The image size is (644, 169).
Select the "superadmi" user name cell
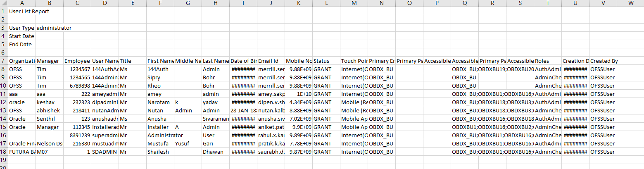[x=105, y=135]
